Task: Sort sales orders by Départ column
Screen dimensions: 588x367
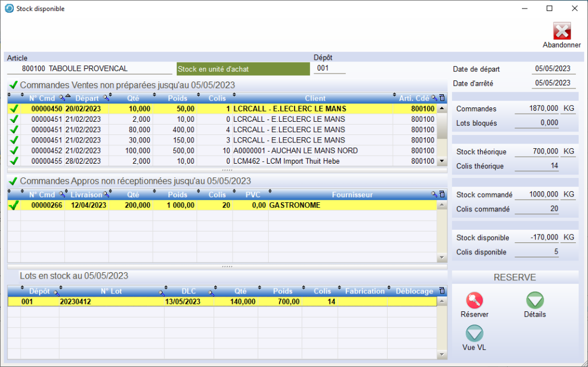Action: click(86, 98)
